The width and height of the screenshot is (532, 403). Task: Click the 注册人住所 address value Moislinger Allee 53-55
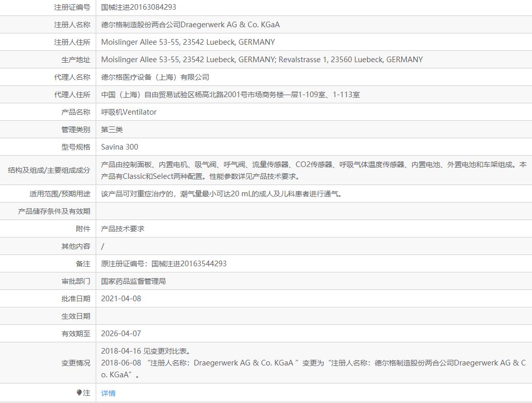point(188,42)
